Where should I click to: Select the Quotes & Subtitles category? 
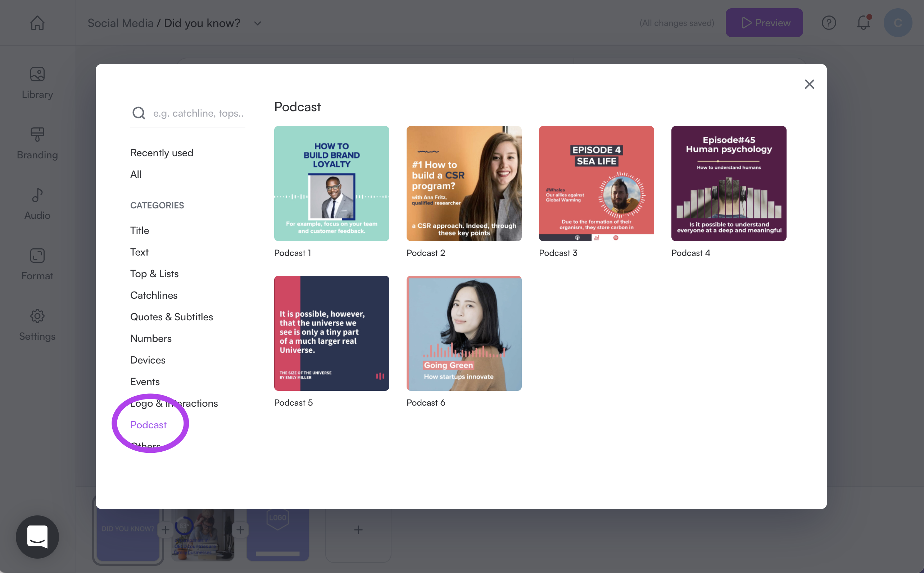coord(172,317)
